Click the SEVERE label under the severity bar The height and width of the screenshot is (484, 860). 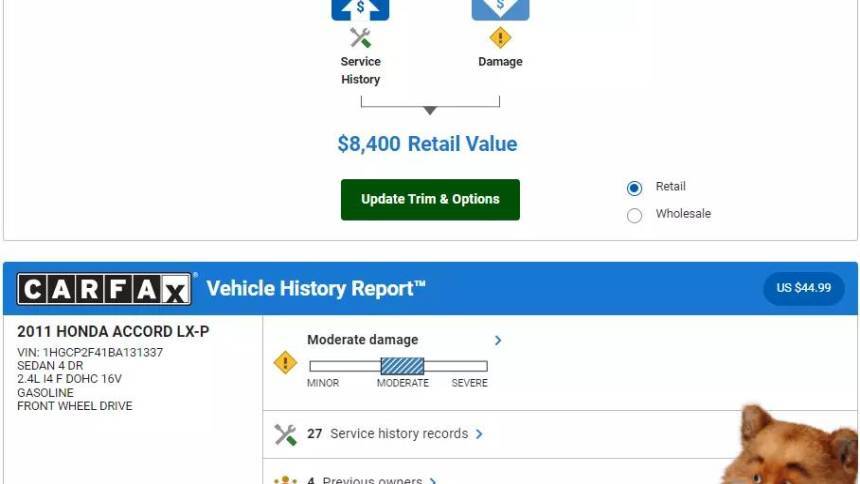click(x=469, y=383)
